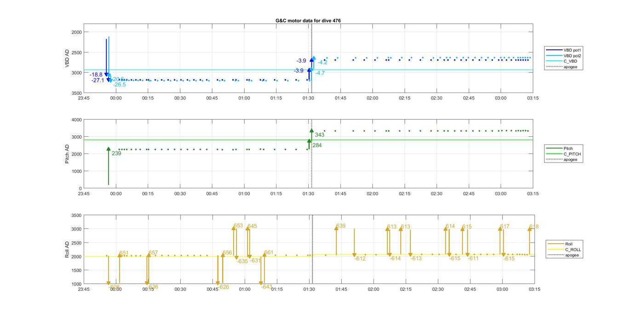
Task: Select the 'Pitch AD' y-axis label
Action: (x=67, y=154)
